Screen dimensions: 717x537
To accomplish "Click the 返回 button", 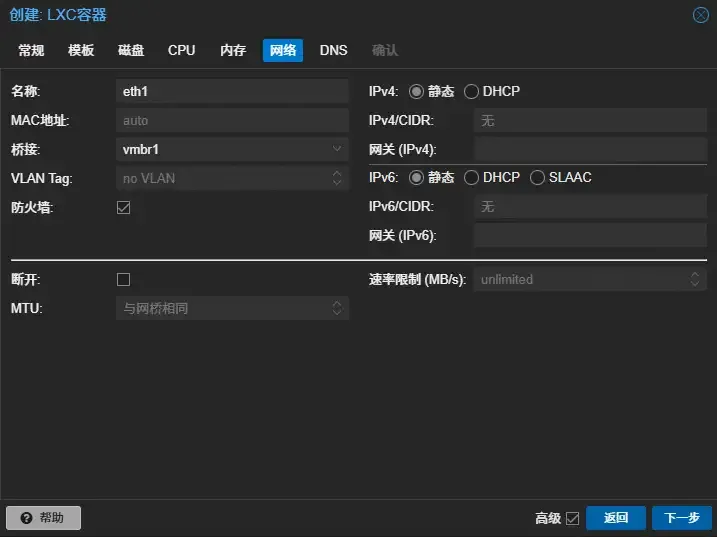I will click(x=616, y=518).
